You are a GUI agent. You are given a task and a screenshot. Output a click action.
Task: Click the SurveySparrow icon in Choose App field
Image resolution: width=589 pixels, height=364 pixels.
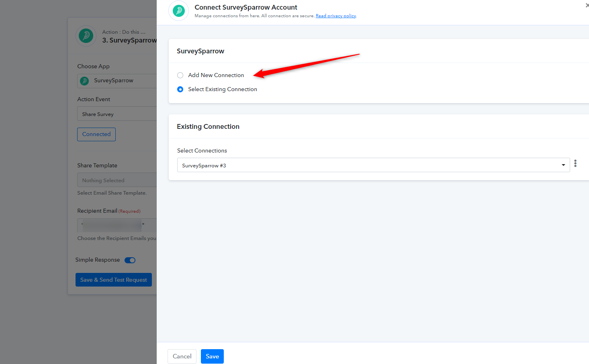point(84,81)
